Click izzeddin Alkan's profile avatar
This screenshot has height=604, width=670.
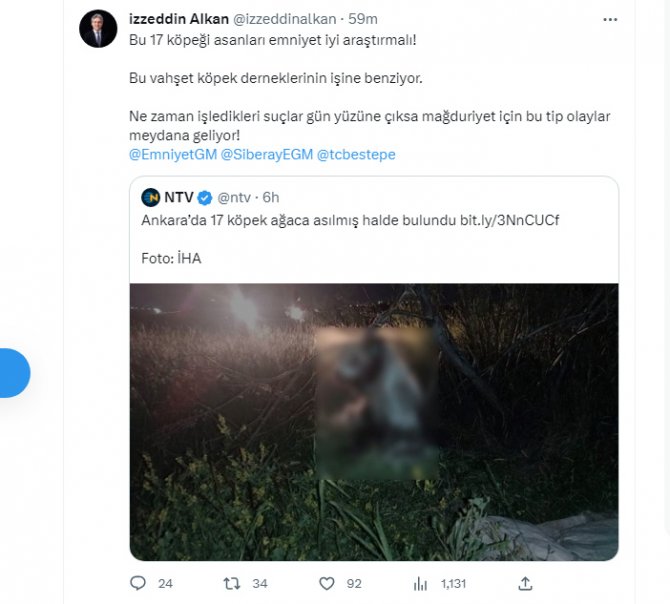click(x=98, y=28)
